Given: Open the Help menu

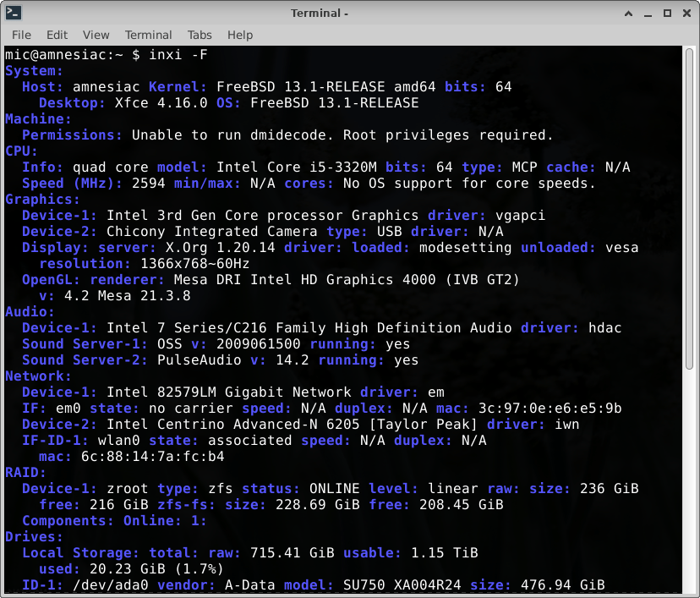Looking at the screenshot, I should (x=240, y=35).
